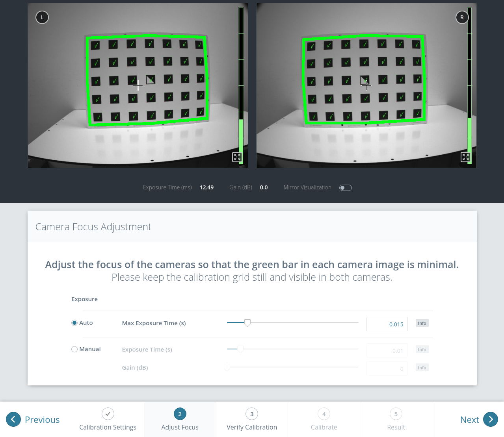The image size is (504, 437).
Task: Click the left camera fullscreen expand icon
Action: click(237, 157)
